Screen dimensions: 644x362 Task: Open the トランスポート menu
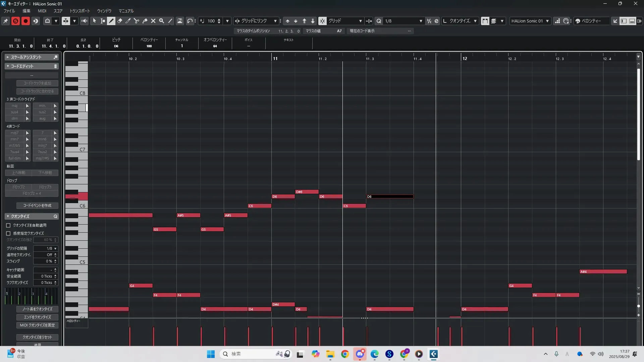[x=79, y=11]
